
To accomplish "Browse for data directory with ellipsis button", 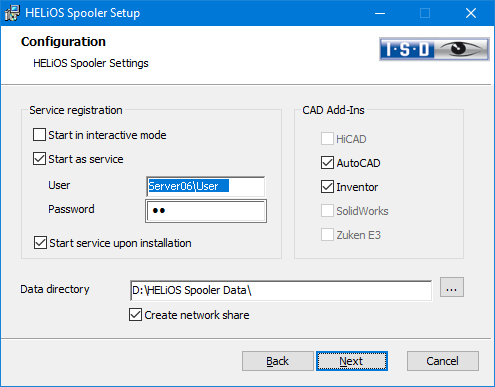I will point(452,287).
